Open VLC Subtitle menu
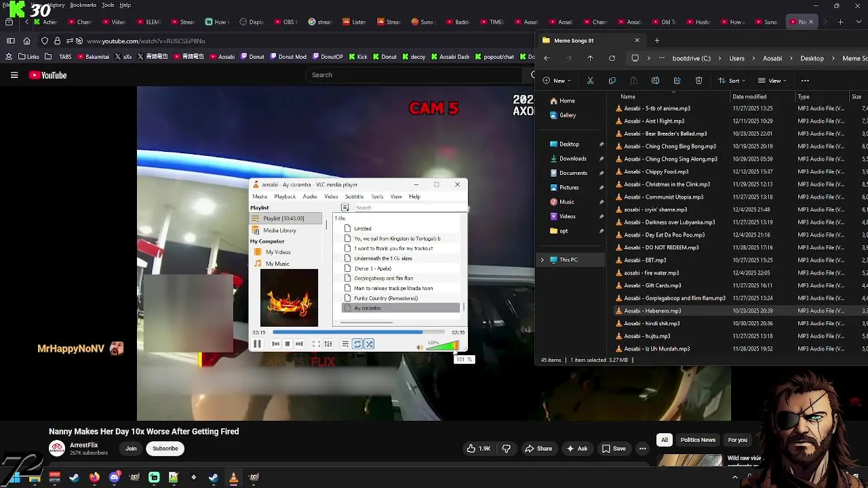 click(x=354, y=197)
